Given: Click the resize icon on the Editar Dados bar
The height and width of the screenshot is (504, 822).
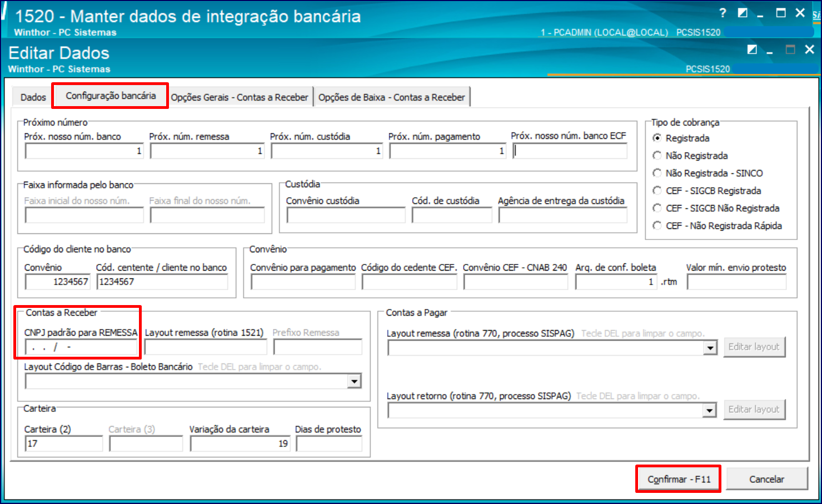Looking at the screenshot, I should pos(752,49).
